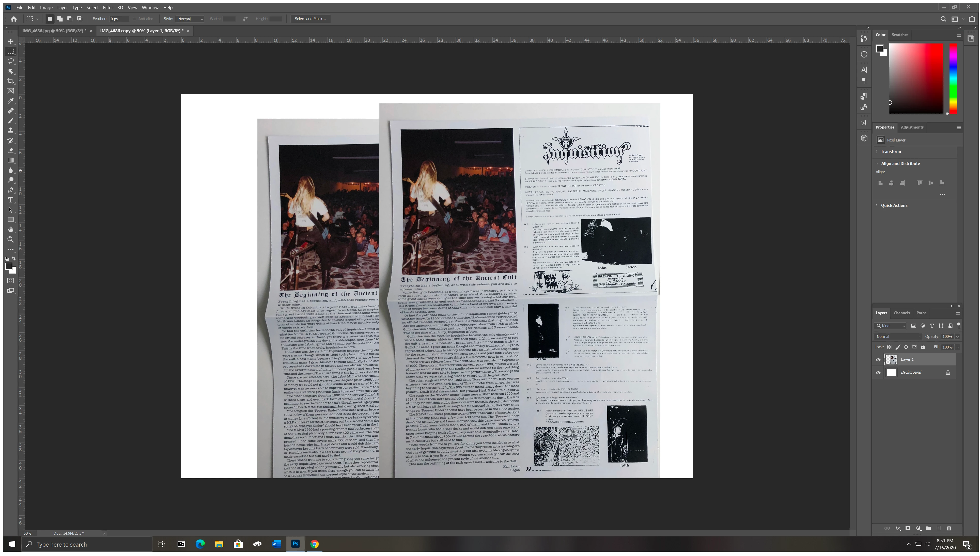Open the Style dropdown set to Normal
This screenshot has height=556, width=980.
click(190, 19)
